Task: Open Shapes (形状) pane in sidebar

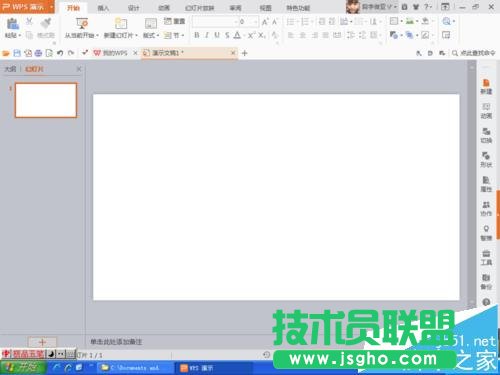Action: tap(486, 160)
